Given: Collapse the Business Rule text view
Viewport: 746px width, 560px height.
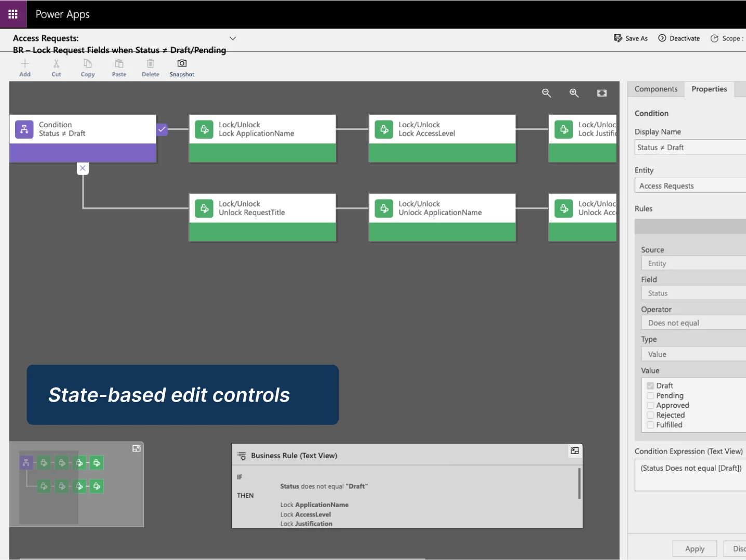Looking at the screenshot, I should coord(575,451).
